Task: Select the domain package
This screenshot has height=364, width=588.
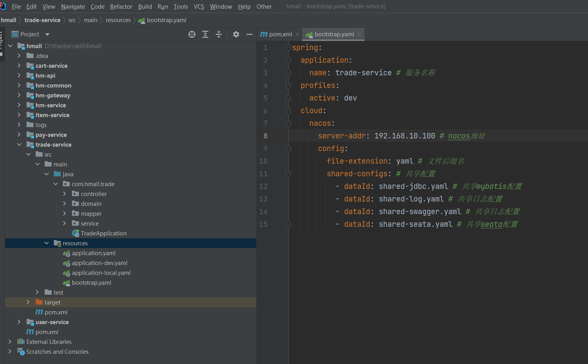Action: point(91,204)
